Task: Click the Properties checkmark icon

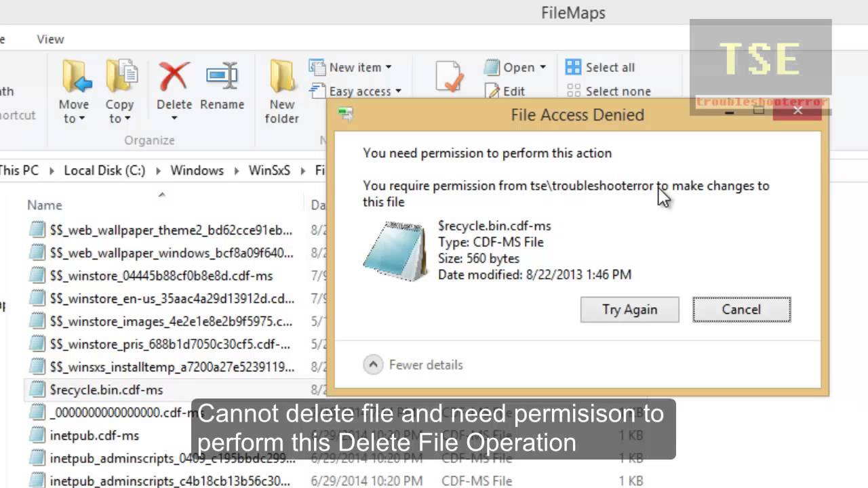Action: click(450, 77)
